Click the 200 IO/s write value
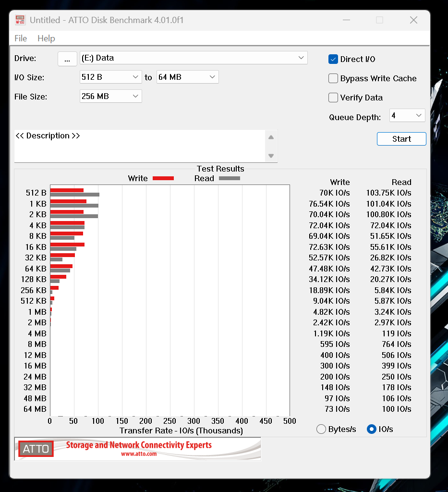448x492 pixels. click(x=335, y=377)
